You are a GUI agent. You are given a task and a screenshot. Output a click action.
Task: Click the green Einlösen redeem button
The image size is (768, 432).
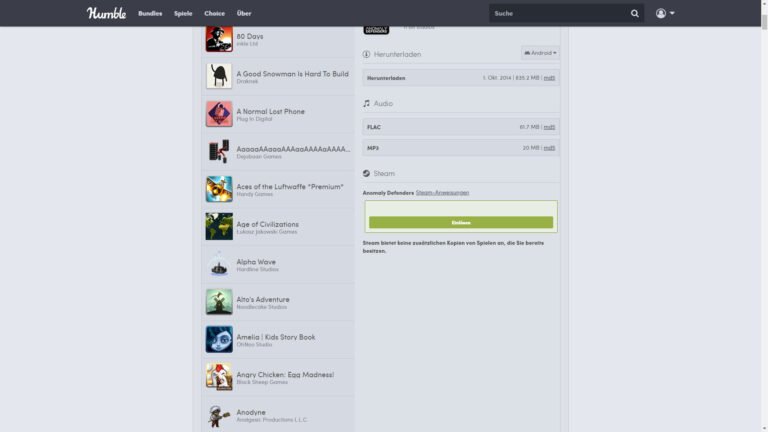click(461, 222)
